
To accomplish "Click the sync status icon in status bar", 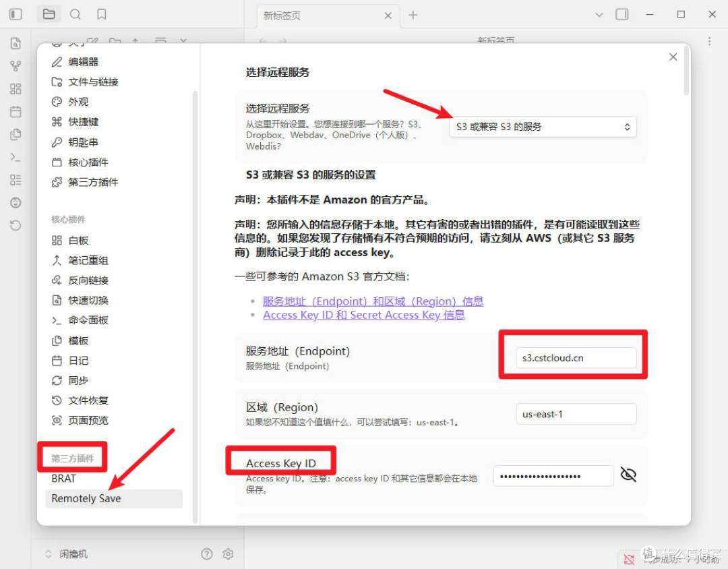I will tap(629, 560).
